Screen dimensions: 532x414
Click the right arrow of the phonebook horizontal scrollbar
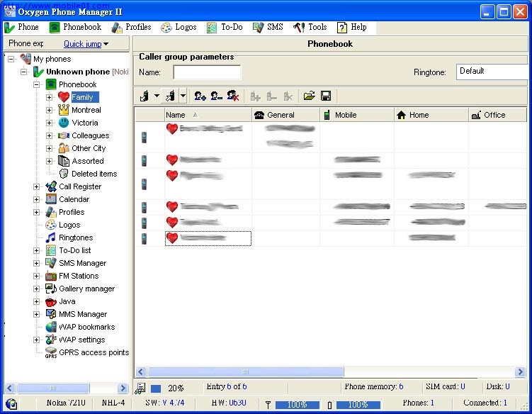[x=520, y=372]
